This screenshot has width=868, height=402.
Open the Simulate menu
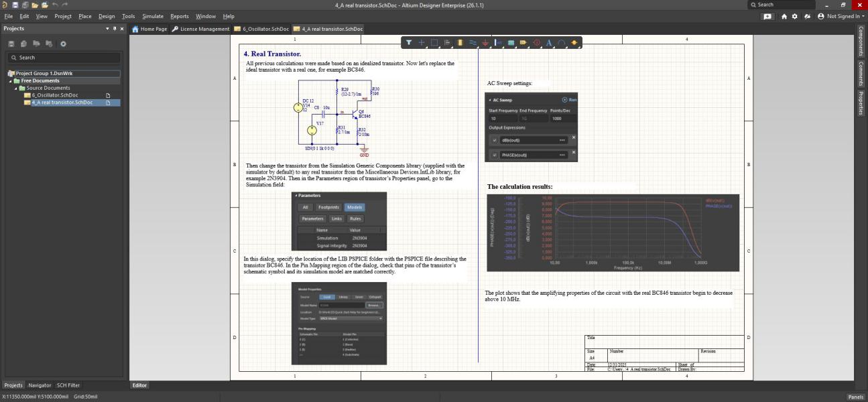(x=152, y=16)
